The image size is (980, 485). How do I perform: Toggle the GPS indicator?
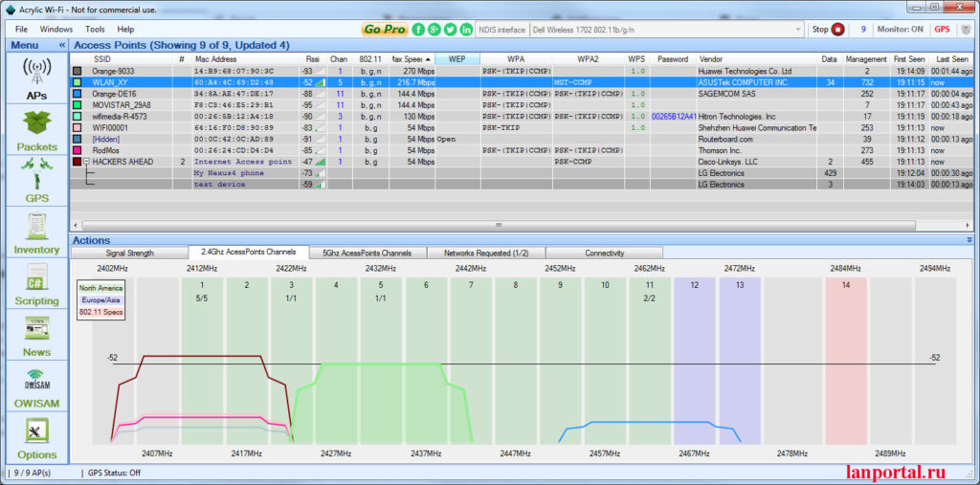pyautogui.click(x=942, y=30)
